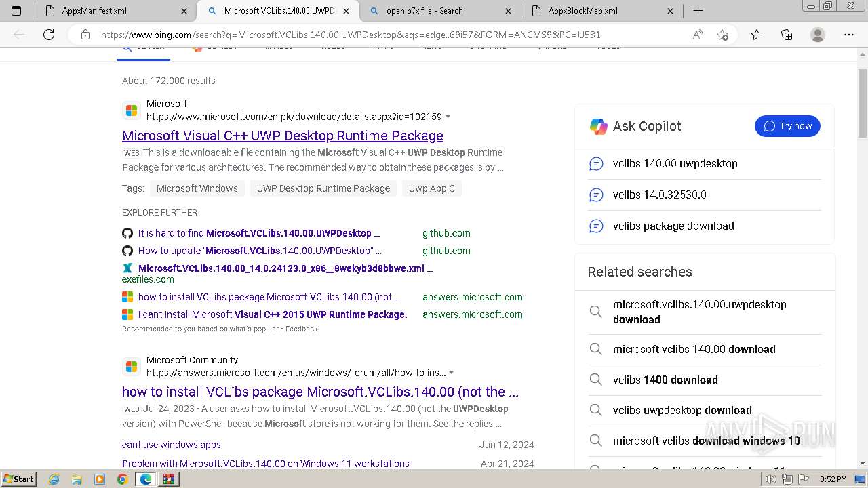The height and width of the screenshot is (488, 868).
Task: Search related 'microsoft.vclibs.140.00.uwpdesktop download'
Action: coord(699,312)
